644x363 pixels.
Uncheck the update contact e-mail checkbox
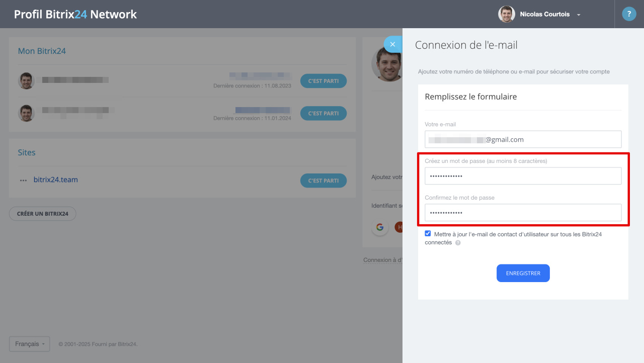tap(428, 233)
